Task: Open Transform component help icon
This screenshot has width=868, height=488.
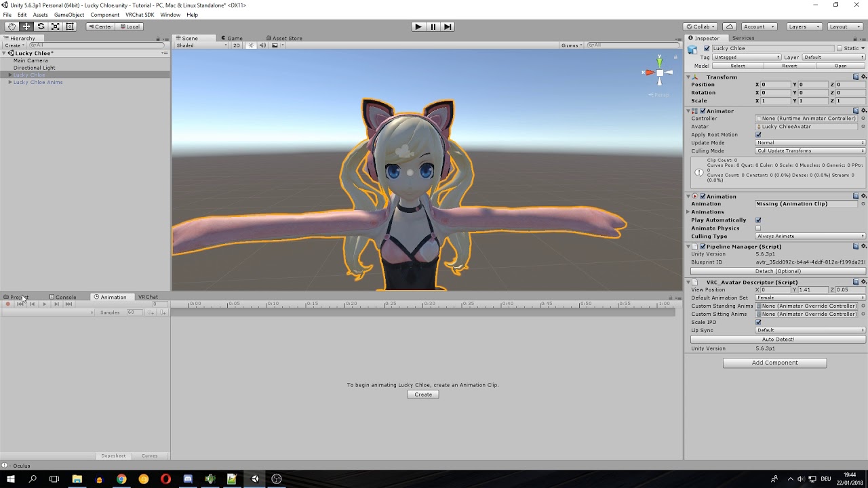Action: point(856,77)
